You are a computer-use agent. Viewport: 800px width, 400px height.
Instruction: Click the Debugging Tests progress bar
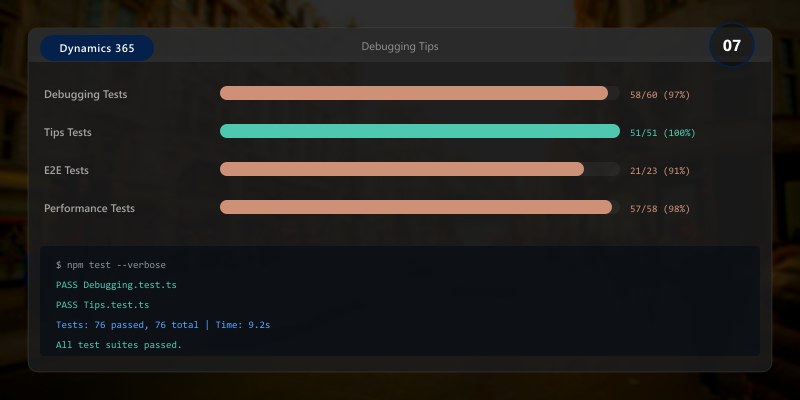(419, 93)
